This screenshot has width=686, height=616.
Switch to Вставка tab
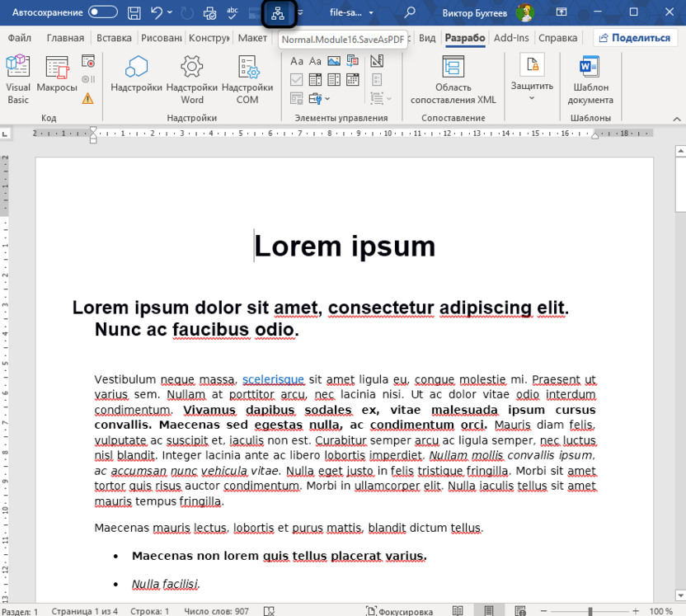click(114, 38)
